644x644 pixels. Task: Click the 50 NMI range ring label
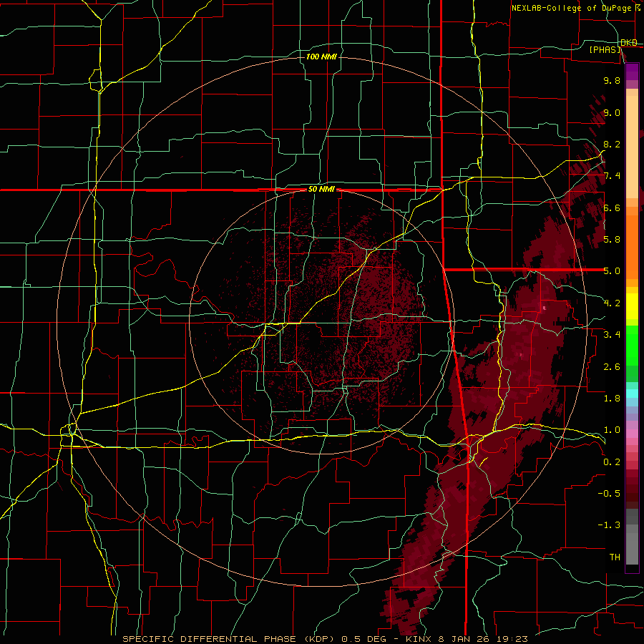pos(321,190)
